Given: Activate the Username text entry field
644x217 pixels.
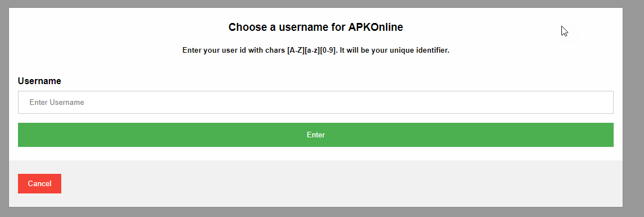Looking at the screenshot, I should pos(315,103).
